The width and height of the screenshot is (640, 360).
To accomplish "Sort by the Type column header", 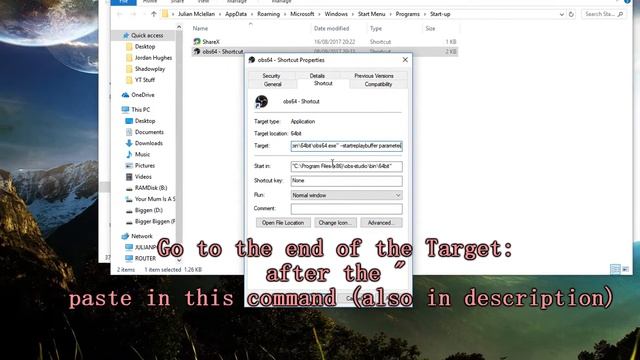I will [x=376, y=29].
